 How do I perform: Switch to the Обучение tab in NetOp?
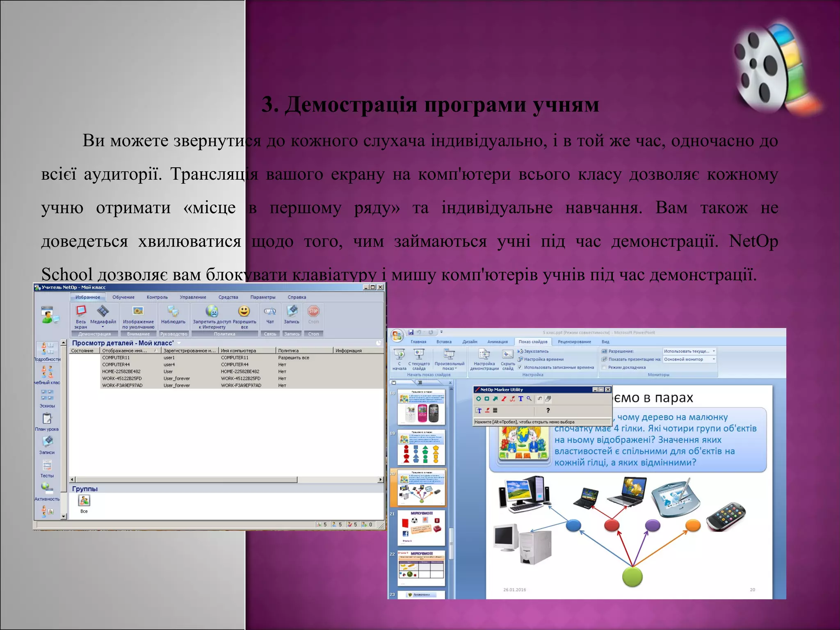click(x=123, y=297)
